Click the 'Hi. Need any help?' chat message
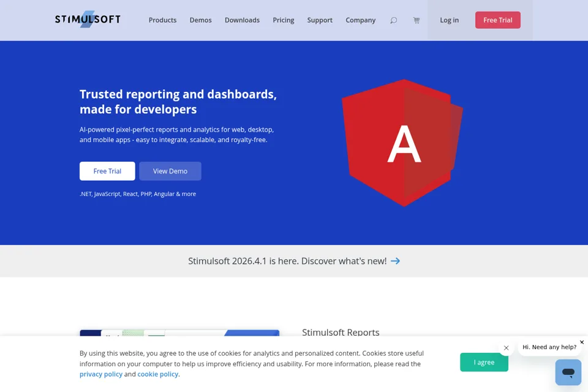Screen dimensions: 588x392 click(x=549, y=347)
